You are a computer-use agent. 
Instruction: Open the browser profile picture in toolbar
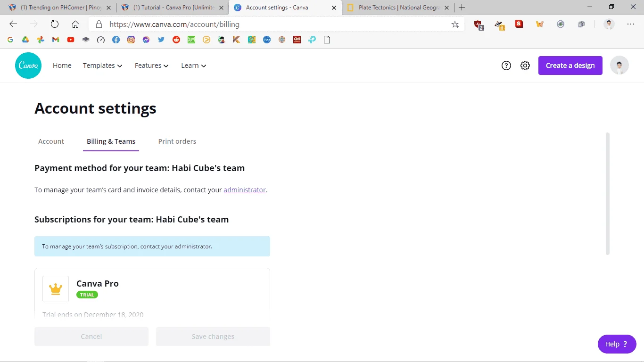(x=609, y=25)
